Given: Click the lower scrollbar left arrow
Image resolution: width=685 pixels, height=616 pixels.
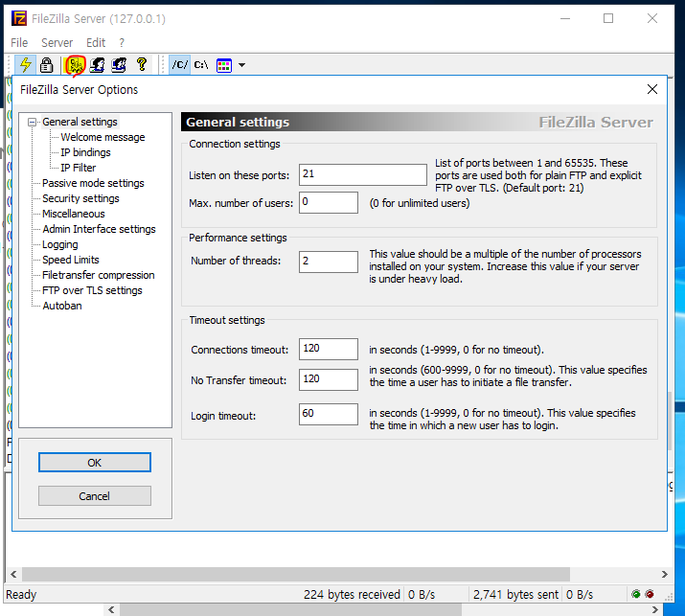Looking at the screenshot, I should 111,609.
